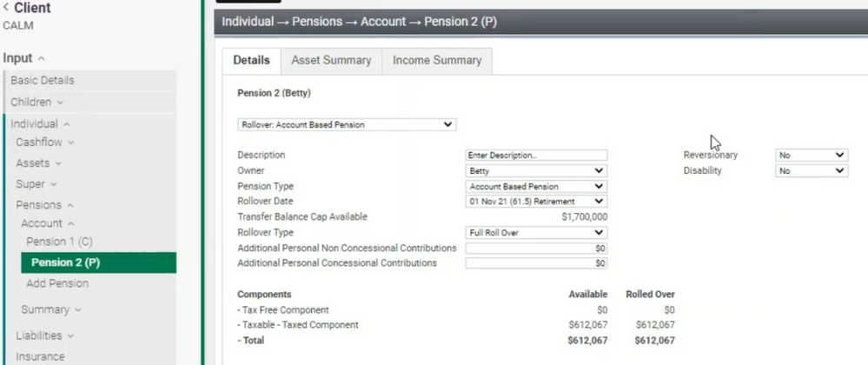Image resolution: width=868 pixels, height=365 pixels.
Task: Expand the Cashflow submenu
Action: (x=45, y=142)
